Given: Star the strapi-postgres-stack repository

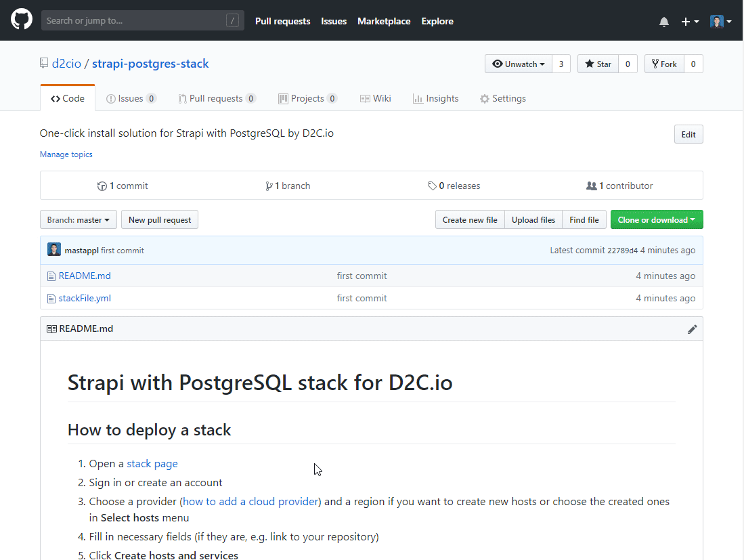Looking at the screenshot, I should [598, 64].
